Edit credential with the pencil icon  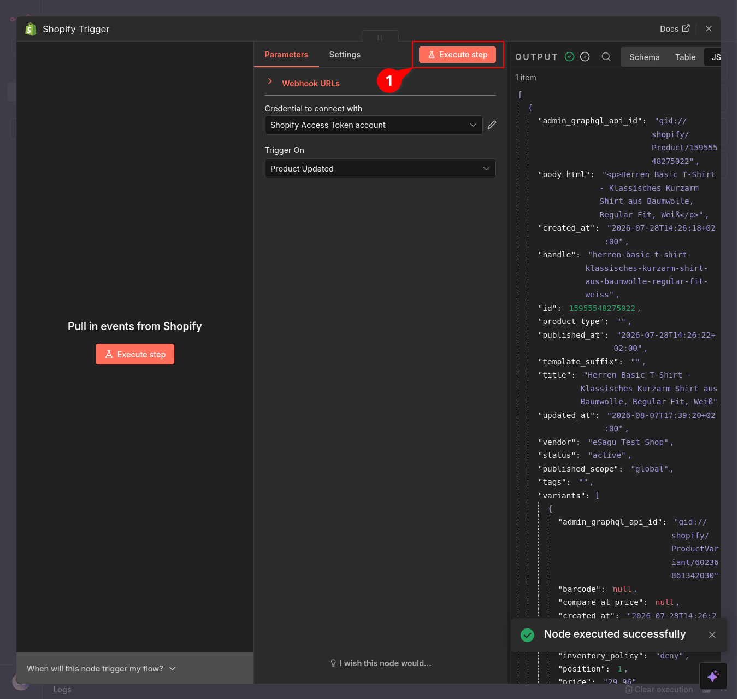[492, 125]
